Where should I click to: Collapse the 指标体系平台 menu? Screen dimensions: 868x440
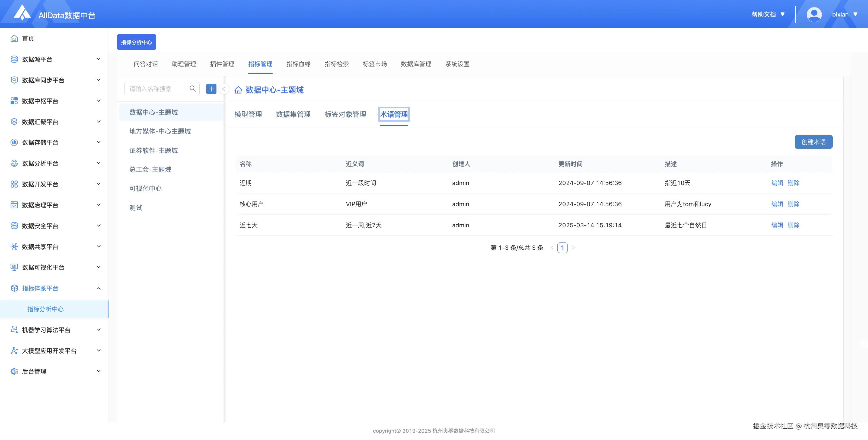pyautogui.click(x=99, y=288)
